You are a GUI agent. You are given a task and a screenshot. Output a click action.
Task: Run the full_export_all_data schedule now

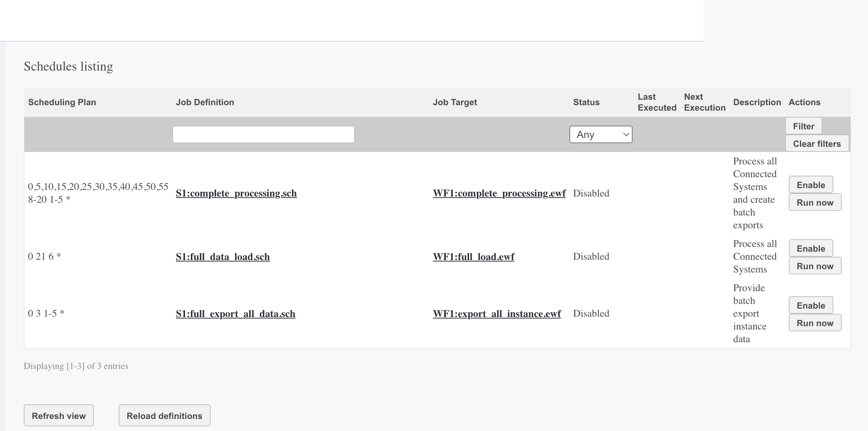click(x=815, y=323)
